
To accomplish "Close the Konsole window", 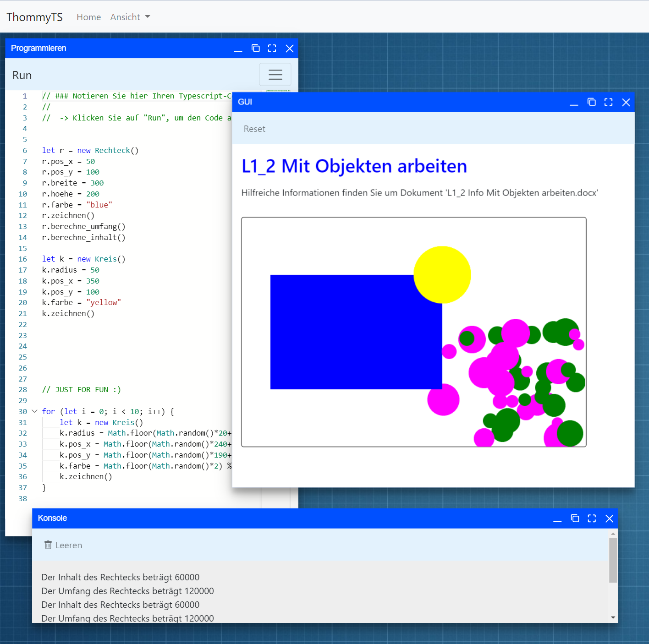I will (x=609, y=518).
